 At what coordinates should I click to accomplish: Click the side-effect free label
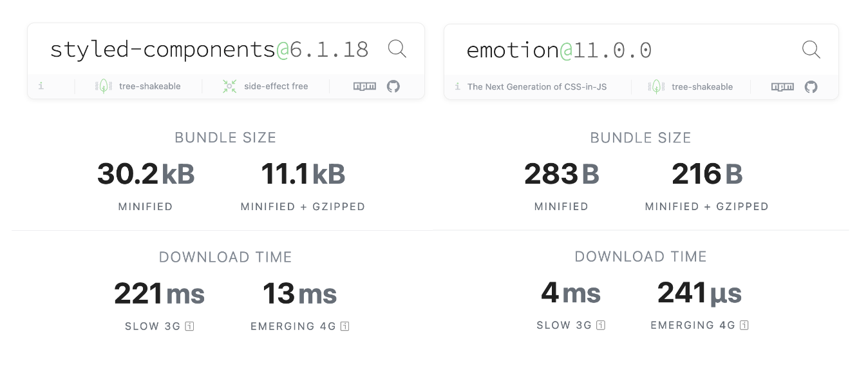click(276, 86)
